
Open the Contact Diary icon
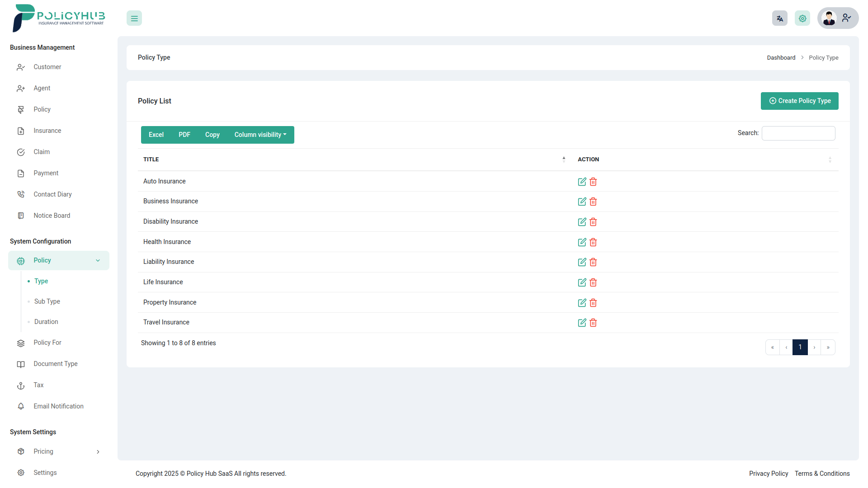pyautogui.click(x=21, y=194)
